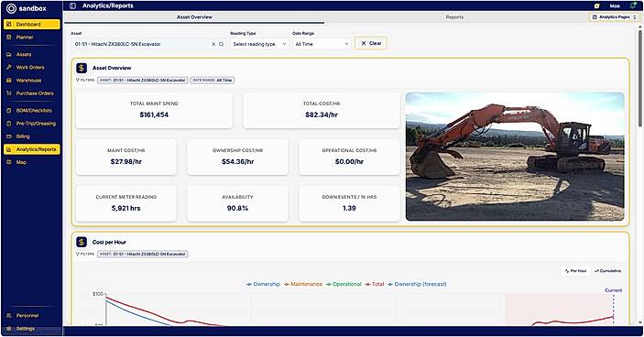644x337 pixels.
Task: Switch chart to Cumulative view
Action: [x=608, y=271]
